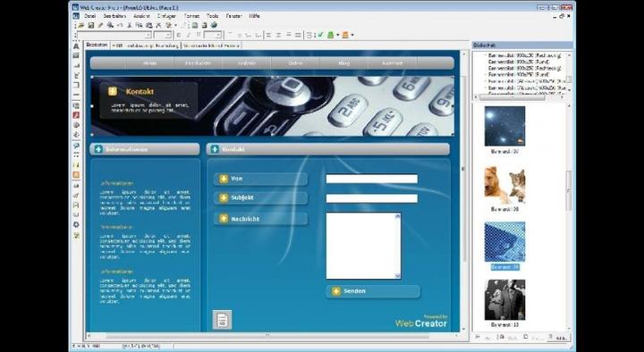Select the gear tool in left sidebar
The height and width of the screenshot is (352, 644).
click(x=76, y=225)
